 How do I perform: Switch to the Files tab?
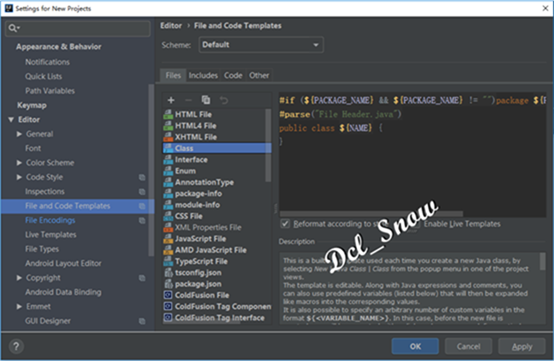[173, 76]
